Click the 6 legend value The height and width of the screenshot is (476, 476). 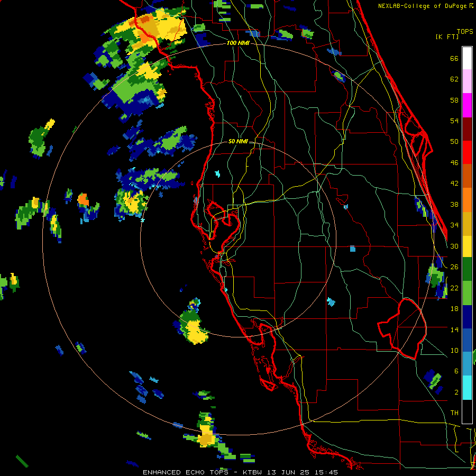point(456,371)
